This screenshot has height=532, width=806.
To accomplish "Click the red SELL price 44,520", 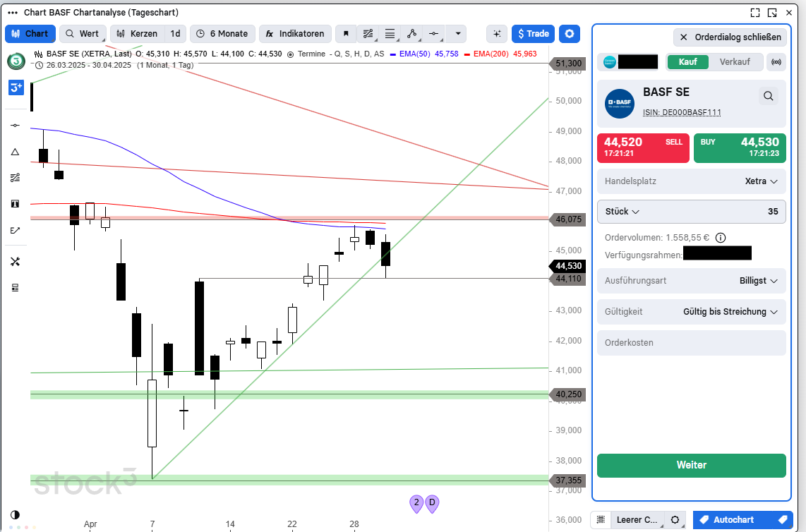I will tap(643, 148).
